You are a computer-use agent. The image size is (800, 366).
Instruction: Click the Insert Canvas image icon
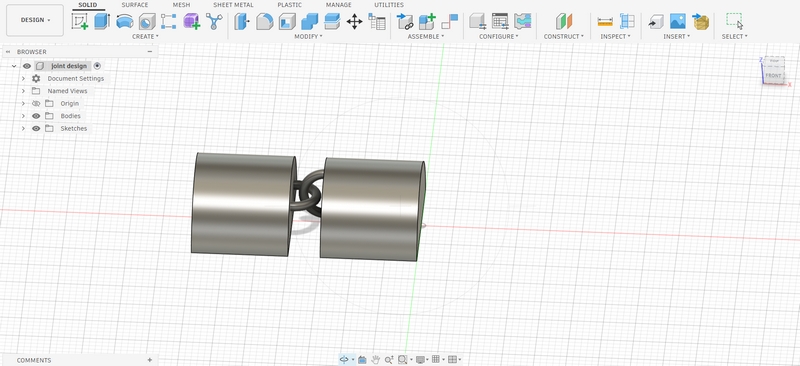tap(678, 21)
